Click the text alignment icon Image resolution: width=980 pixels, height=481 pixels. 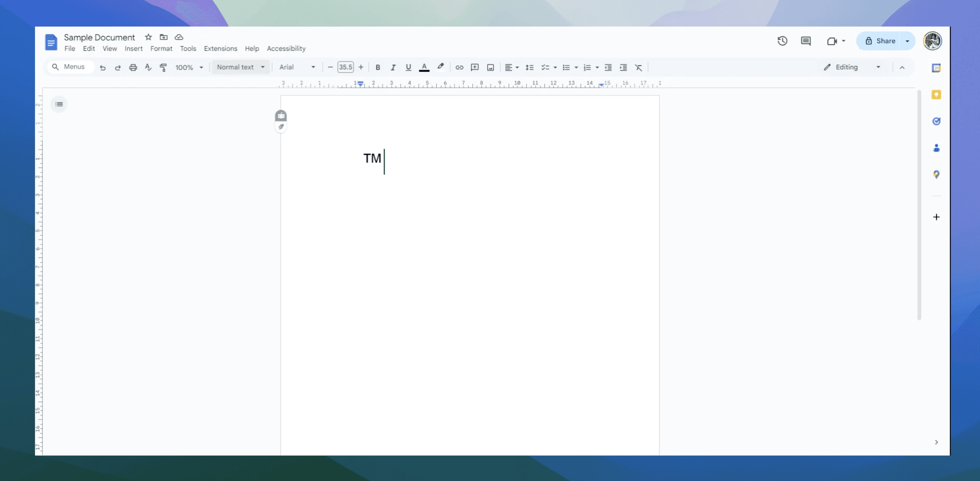[x=509, y=67]
